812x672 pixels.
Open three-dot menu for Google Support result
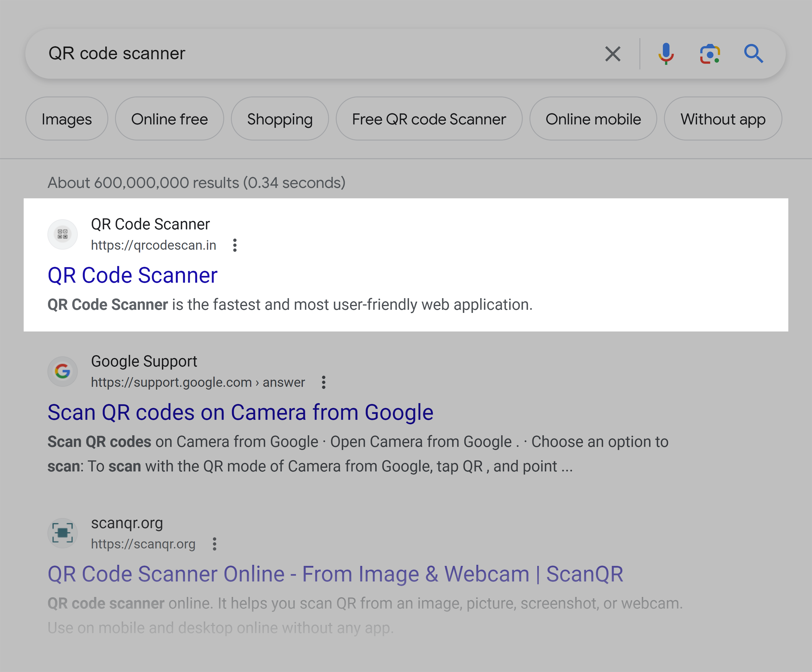click(x=323, y=382)
